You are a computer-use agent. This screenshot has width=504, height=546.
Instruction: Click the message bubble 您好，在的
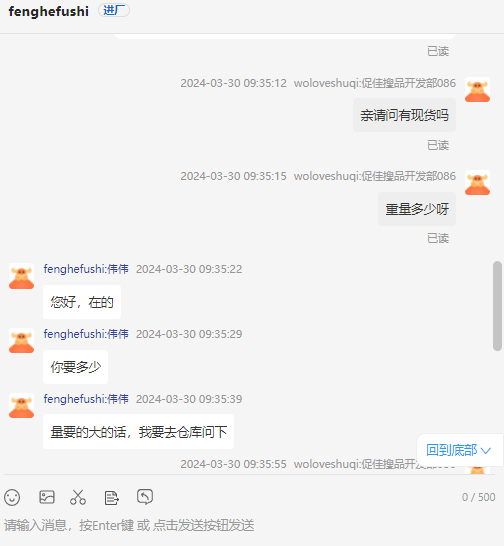82,302
